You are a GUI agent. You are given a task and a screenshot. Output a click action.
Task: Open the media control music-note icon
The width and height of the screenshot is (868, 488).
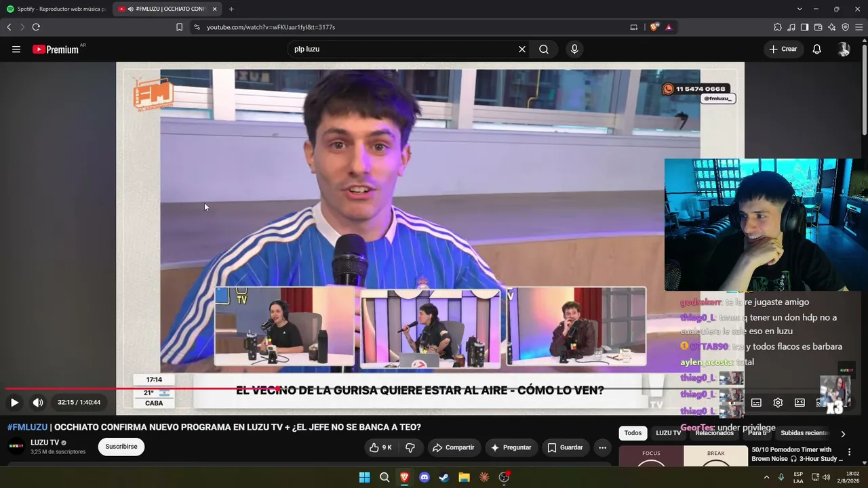pyautogui.click(x=791, y=27)
